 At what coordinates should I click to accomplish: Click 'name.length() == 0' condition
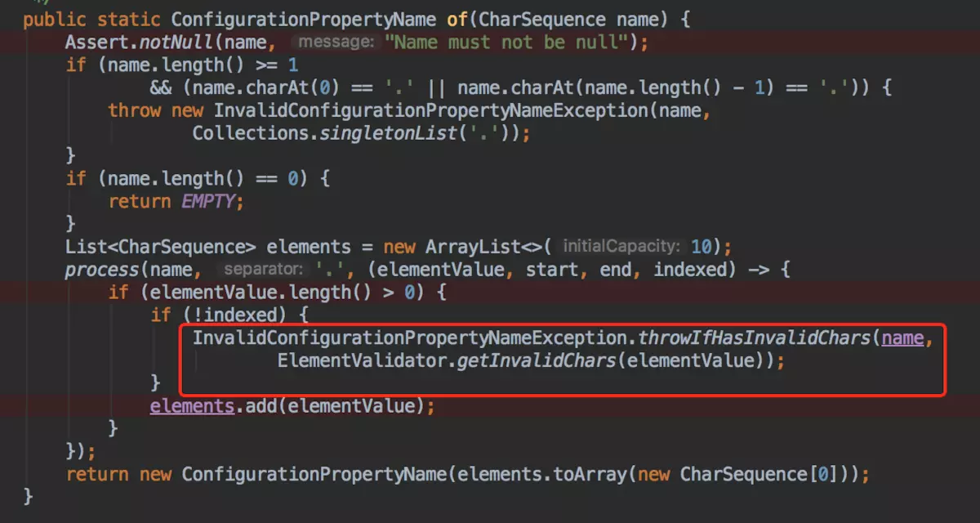coord(203,178)
